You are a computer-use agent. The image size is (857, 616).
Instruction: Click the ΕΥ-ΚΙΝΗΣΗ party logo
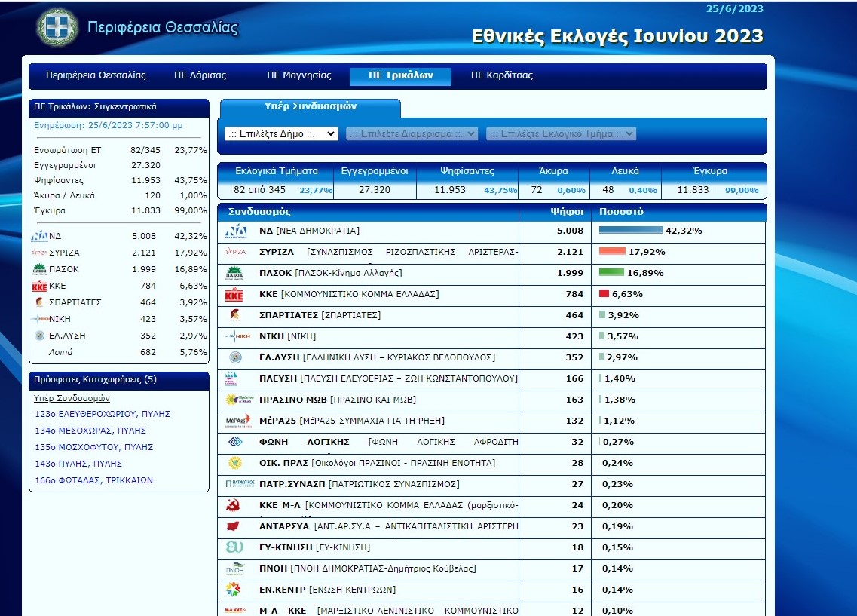(x=234, y=547)
